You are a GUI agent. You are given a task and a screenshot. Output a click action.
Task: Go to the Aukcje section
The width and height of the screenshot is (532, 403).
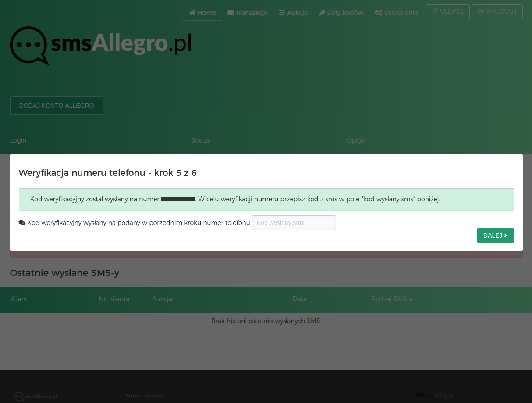pyautogui.click(x=293, y=13)
